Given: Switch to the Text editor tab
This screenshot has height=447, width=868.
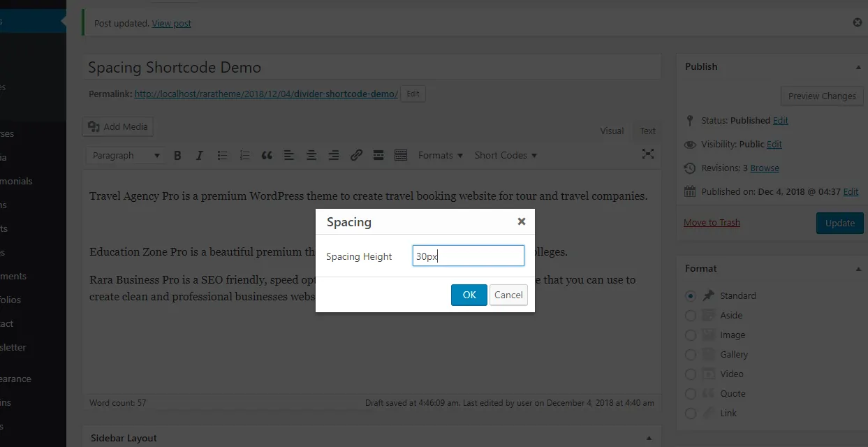Looking at the screenshot, I should 648,131.
